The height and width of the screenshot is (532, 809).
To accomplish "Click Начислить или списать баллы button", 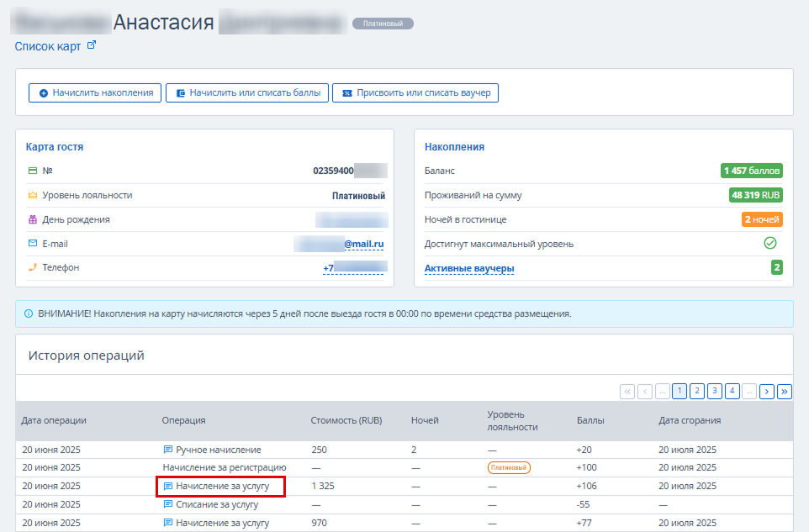I will click(247, 92).
